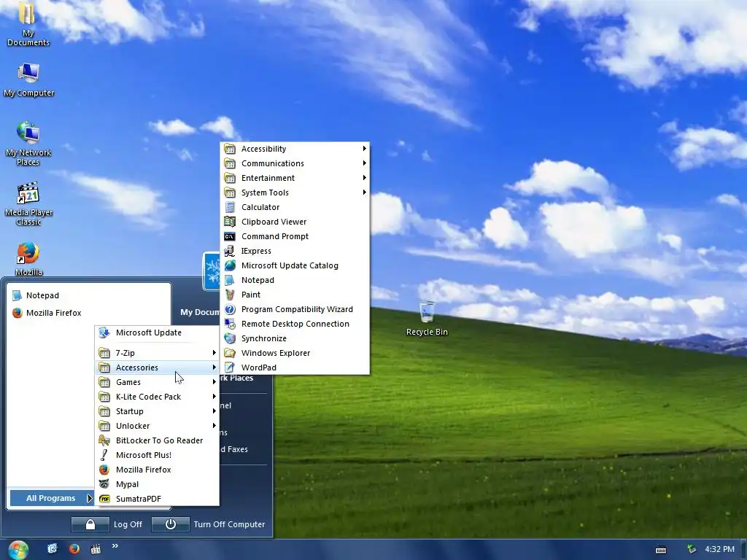Open Command Prompt entry
Image resolution: width=747 pixels, height=560 pixels.
click(295, 236)
